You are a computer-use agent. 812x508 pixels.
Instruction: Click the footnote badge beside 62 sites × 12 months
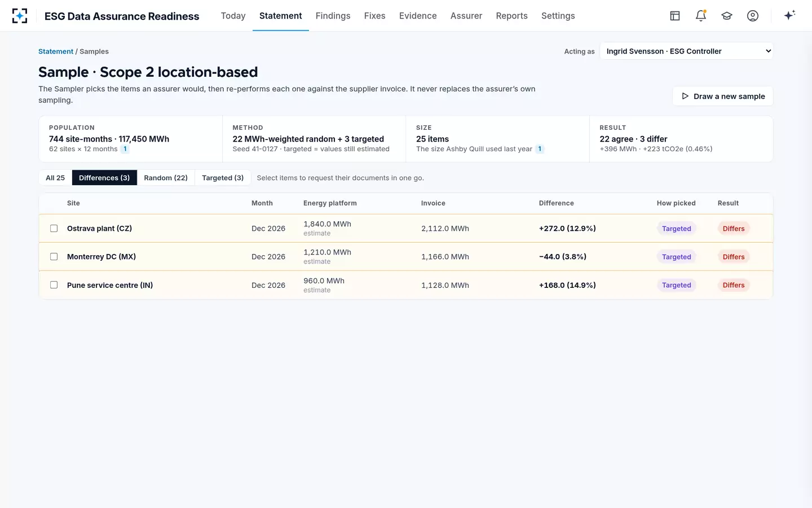click(125, 149)
